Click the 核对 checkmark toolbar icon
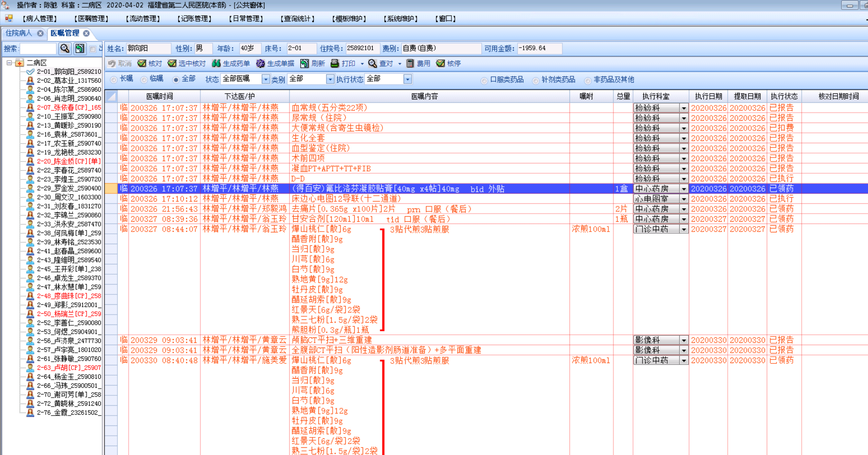The height and width of the screenshot is (455, 868). pyautogui.click(x=142, y=64)
